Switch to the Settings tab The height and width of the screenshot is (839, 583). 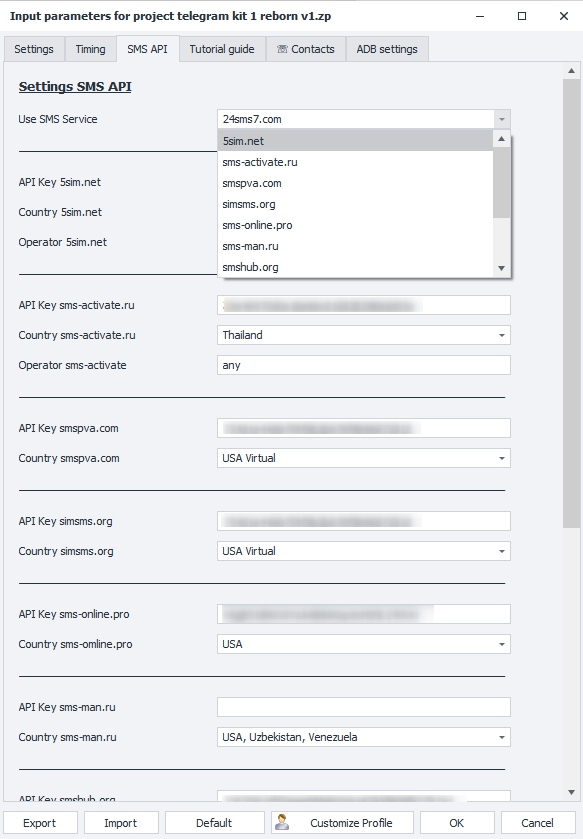pos(34,49)
